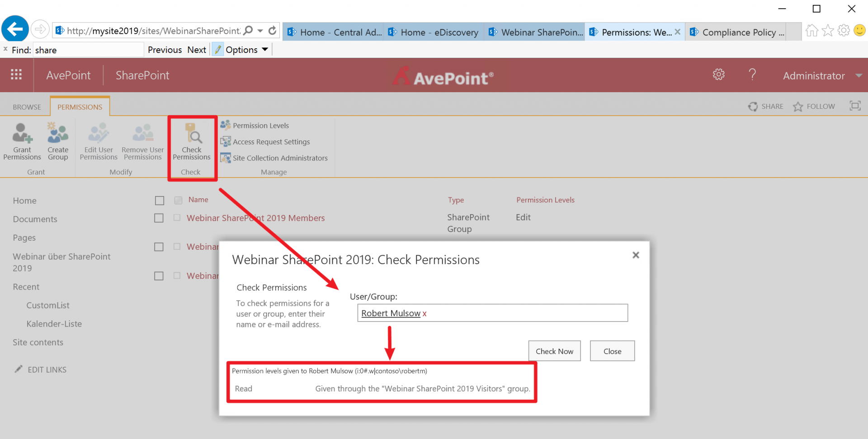Open Edit User Permissions
This screenshot has height=439, width=868.
coord(98,141)
